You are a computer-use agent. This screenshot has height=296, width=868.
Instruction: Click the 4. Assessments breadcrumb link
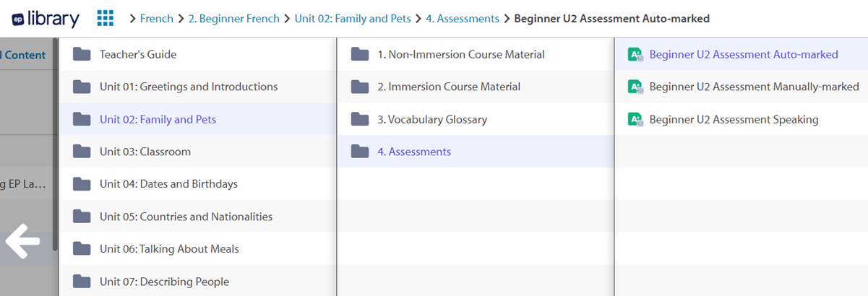click(462, 19)
